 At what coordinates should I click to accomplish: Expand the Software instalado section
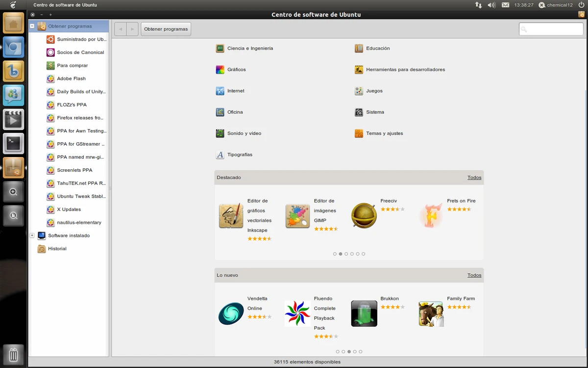tap(32, 236)
